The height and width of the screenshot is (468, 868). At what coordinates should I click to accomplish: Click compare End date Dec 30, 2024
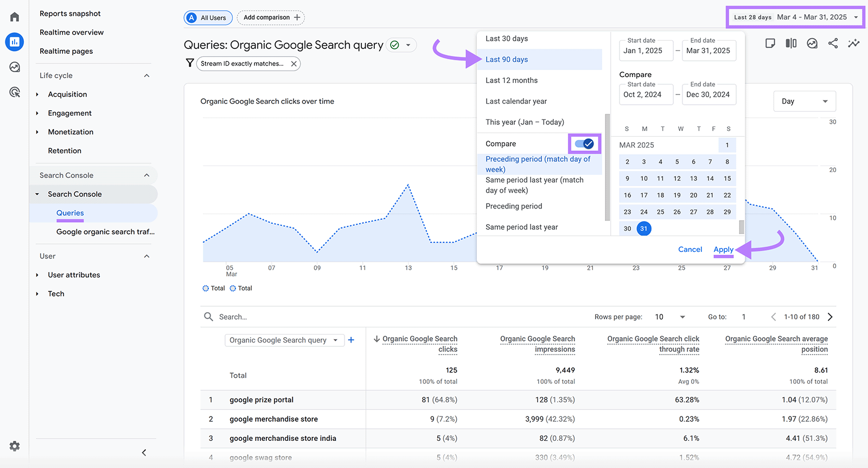(709, 94)
